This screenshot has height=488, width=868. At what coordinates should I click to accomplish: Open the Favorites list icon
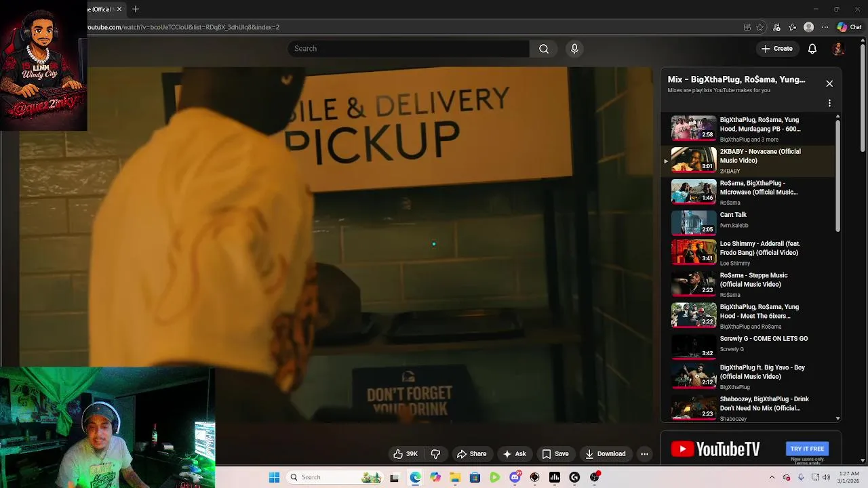[x=792, y=27]
